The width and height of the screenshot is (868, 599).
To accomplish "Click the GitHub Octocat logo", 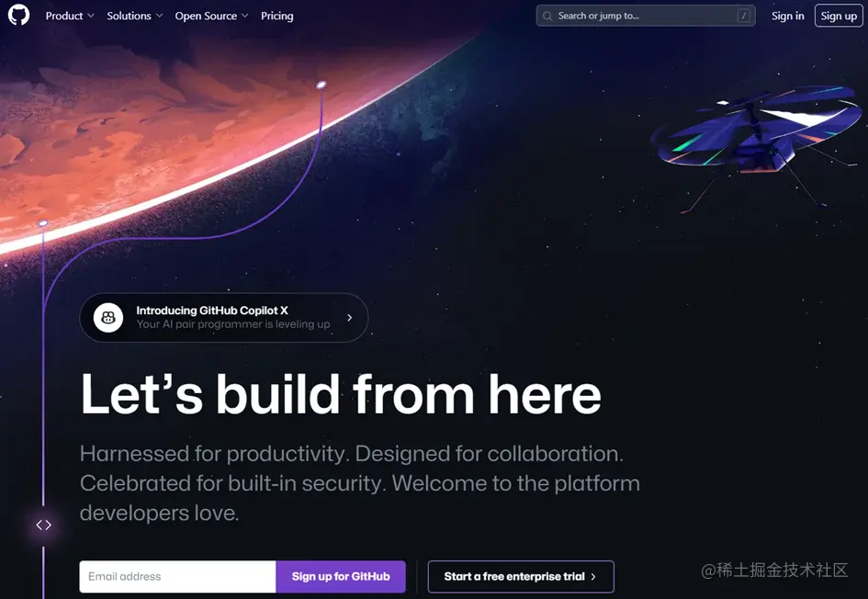I will 18,15.
